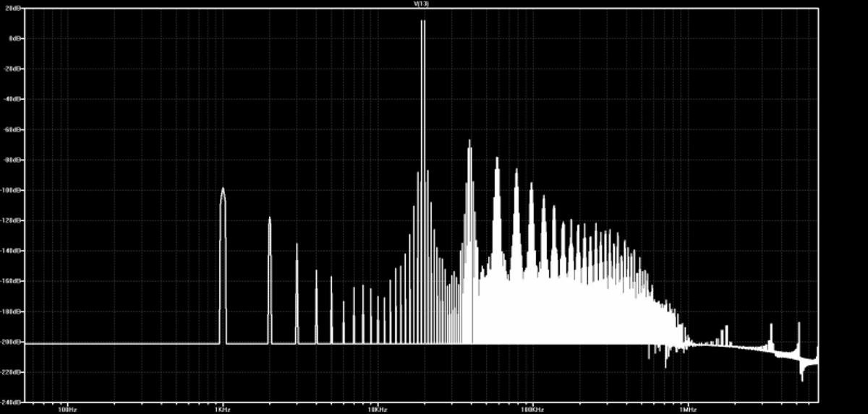Image resolution: width=868 pixels, height=414 pixels.
Task: Click the -200dB axis label
Action: coord(11,342)
